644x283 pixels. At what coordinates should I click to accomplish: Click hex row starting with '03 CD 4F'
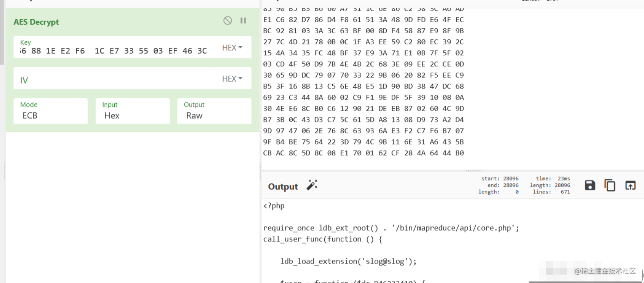364,64
